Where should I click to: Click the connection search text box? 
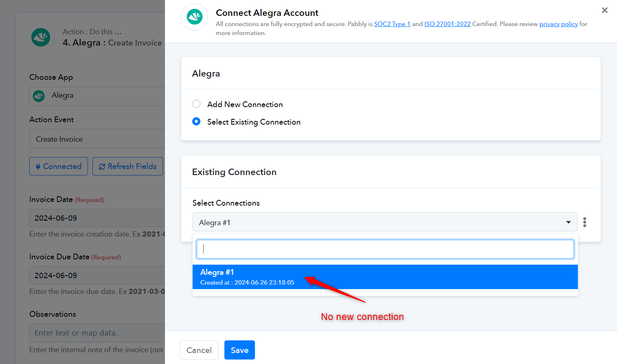coord(385,249)
